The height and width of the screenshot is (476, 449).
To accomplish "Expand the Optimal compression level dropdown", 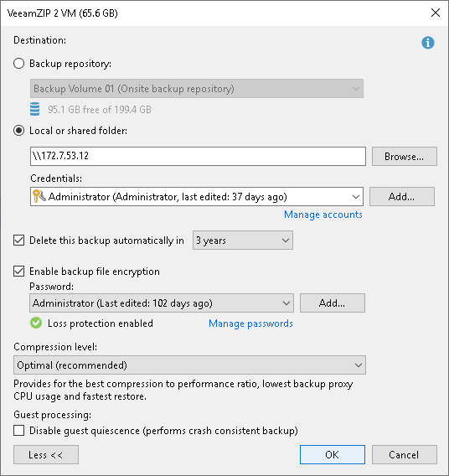I will point(189,365).
